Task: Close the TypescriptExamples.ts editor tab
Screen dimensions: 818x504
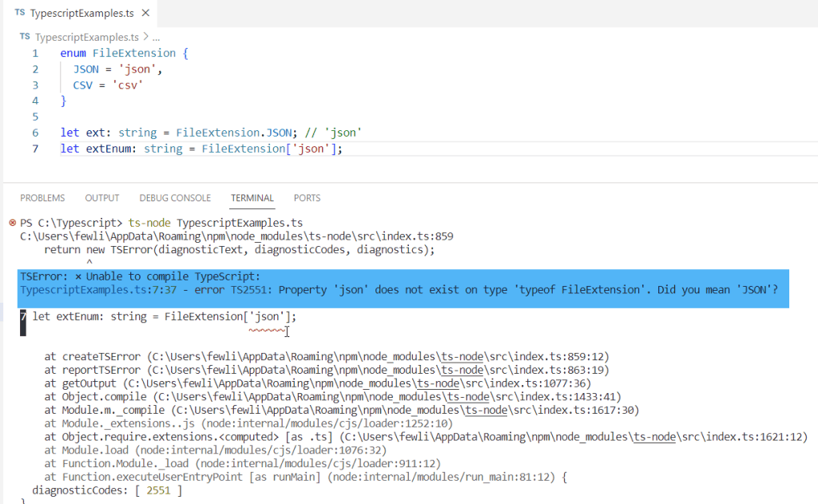Action: point(145,13)
